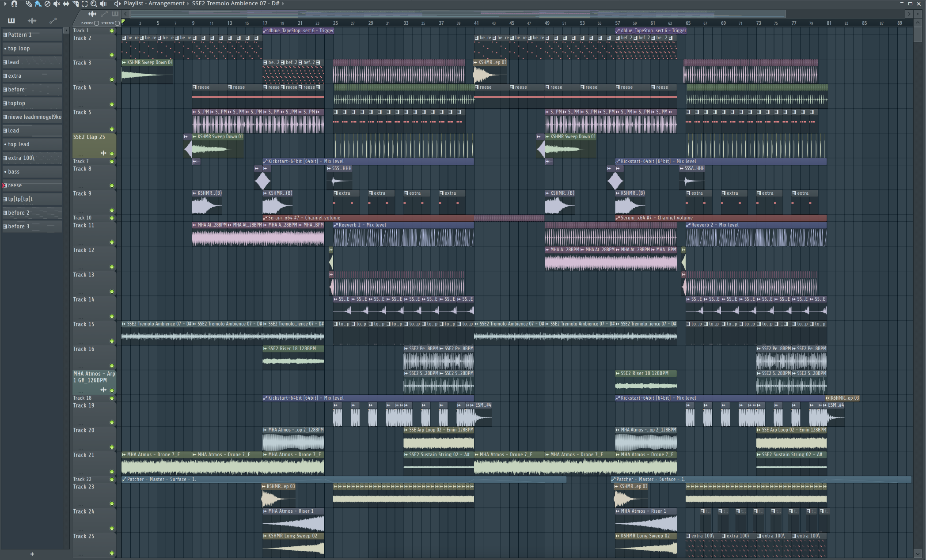Select the Draw pencil tool
Viewport: 926px width, 560px height.
point(29,4)
